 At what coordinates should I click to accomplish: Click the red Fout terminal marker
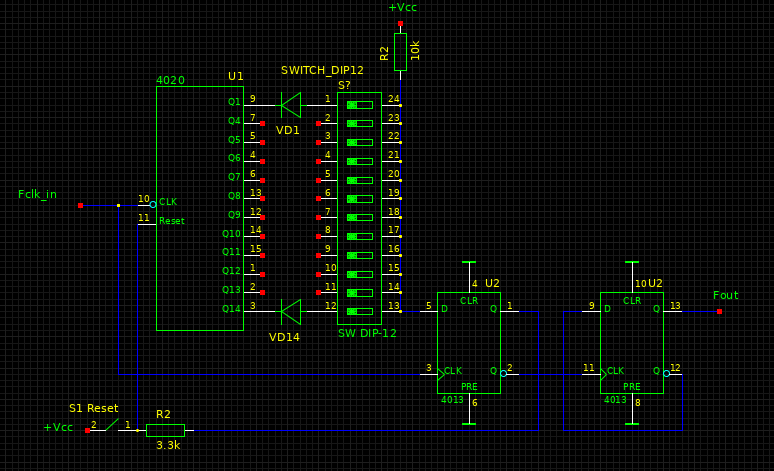pyautogui.click(x=719, y=311)
